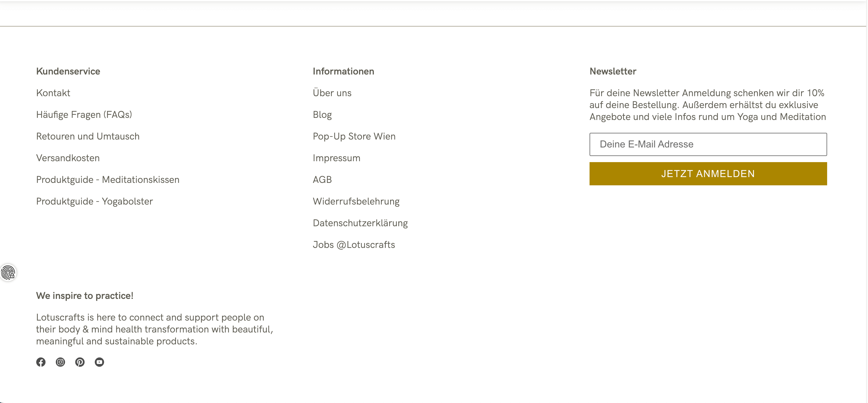Viewport: 868px width, 403px height.
Task: Go to Pop-Up Store Wien
Action: pos(354,136)
